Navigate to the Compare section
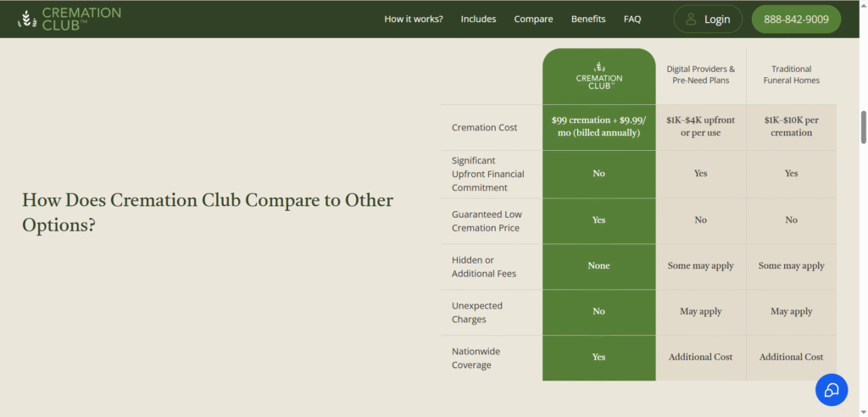Viewport: 868px width, 417px height. [x=534, y=19]
